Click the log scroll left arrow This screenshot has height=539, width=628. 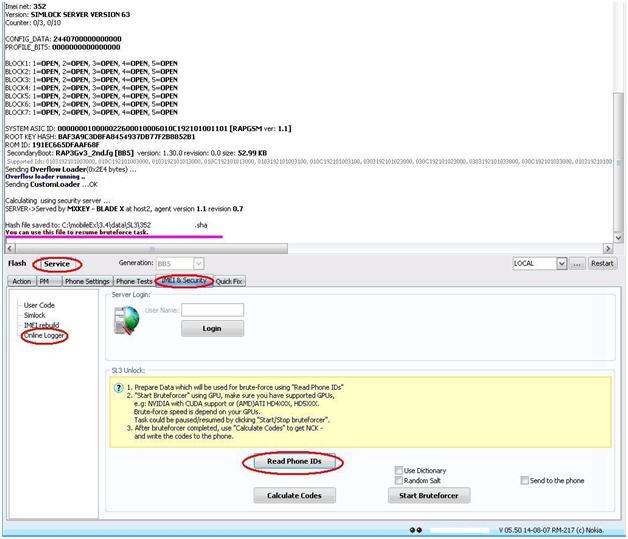[10, 249]
